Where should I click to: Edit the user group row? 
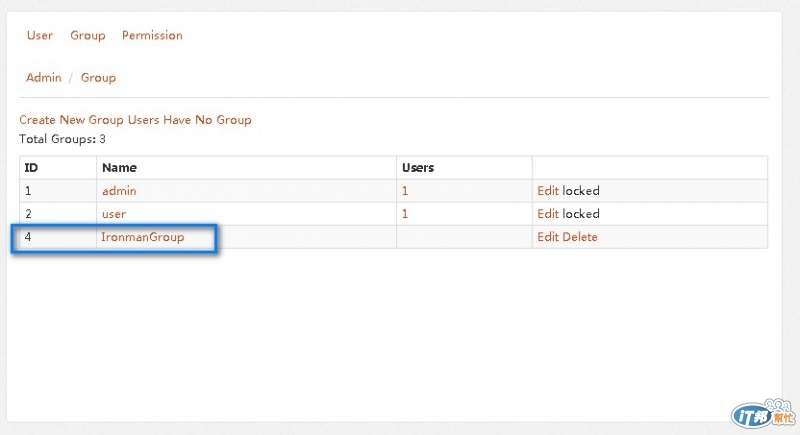[x=548, y=214]
